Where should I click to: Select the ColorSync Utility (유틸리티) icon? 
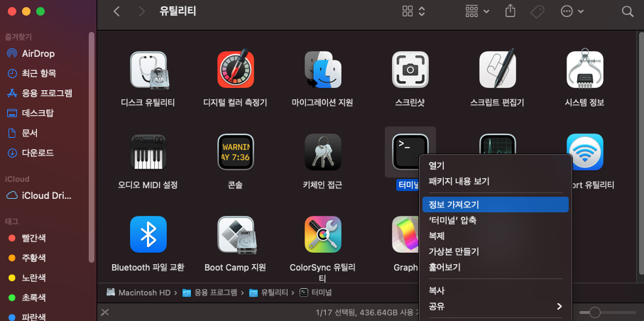click(x=323, y=234)
